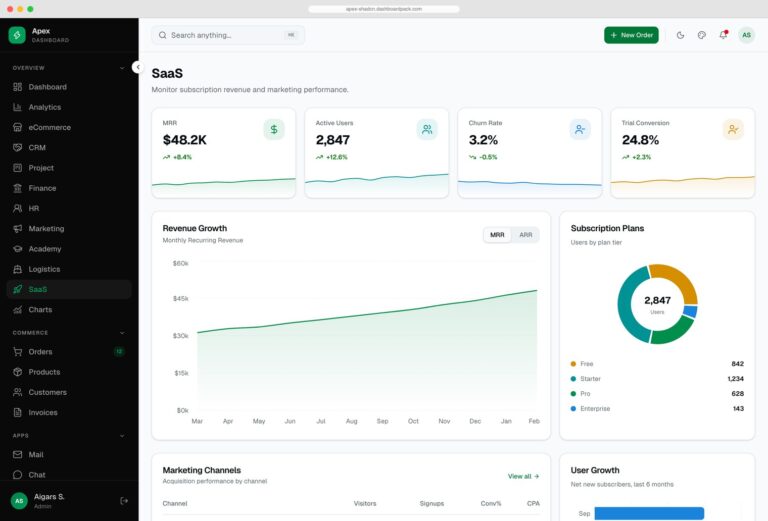Open the HR page
Viewport: 768px width, 521px height.
(x=69, y=208)
